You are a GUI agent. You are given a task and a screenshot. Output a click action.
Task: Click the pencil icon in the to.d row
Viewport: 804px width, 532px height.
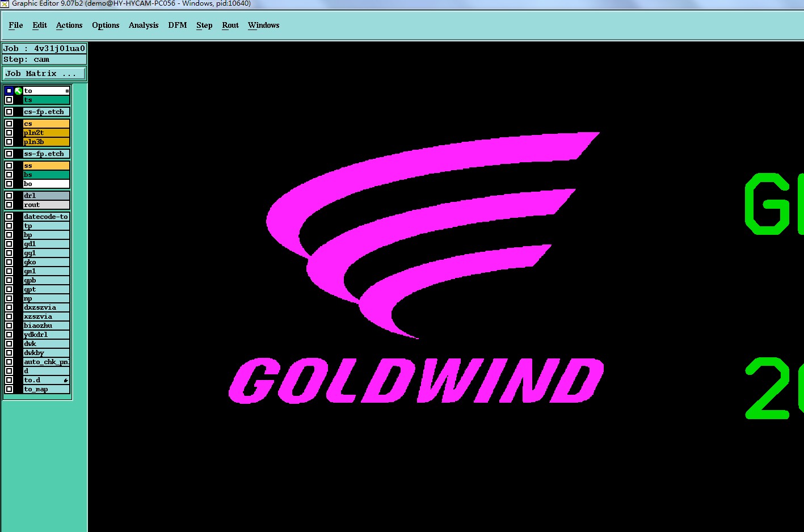pyautogui.click(x=66, y=380)
